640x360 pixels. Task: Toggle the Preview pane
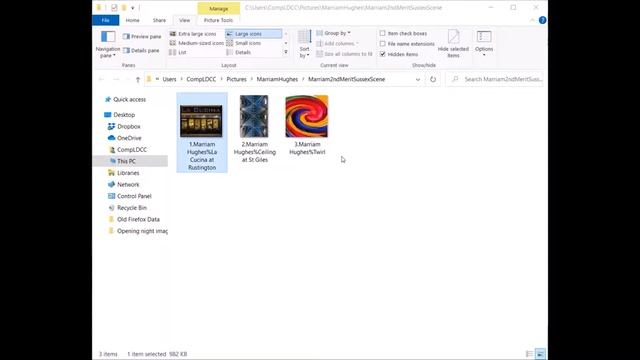(x=142, y=37)
